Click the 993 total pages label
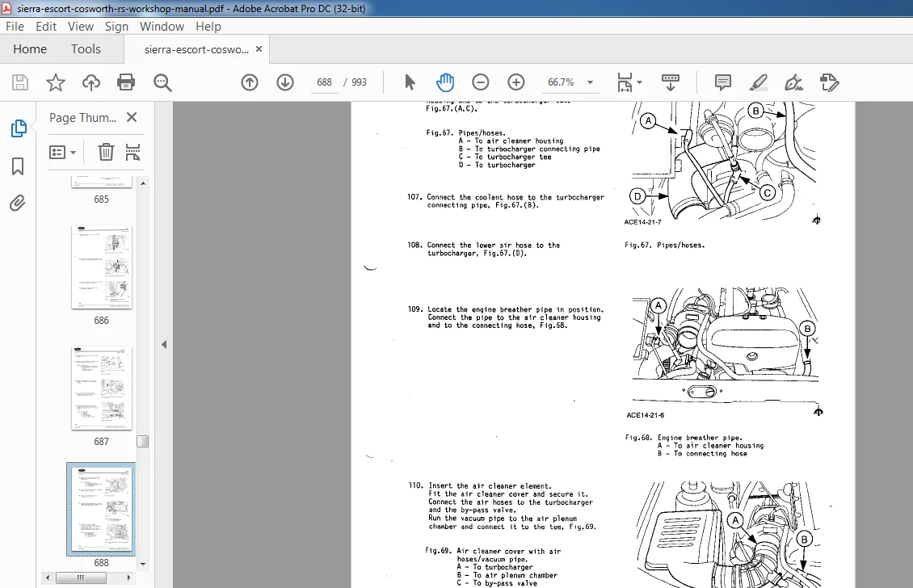Image resolution: width=913 pixels, height=588 pixels. pyautogui.click(x=360, y=82)
